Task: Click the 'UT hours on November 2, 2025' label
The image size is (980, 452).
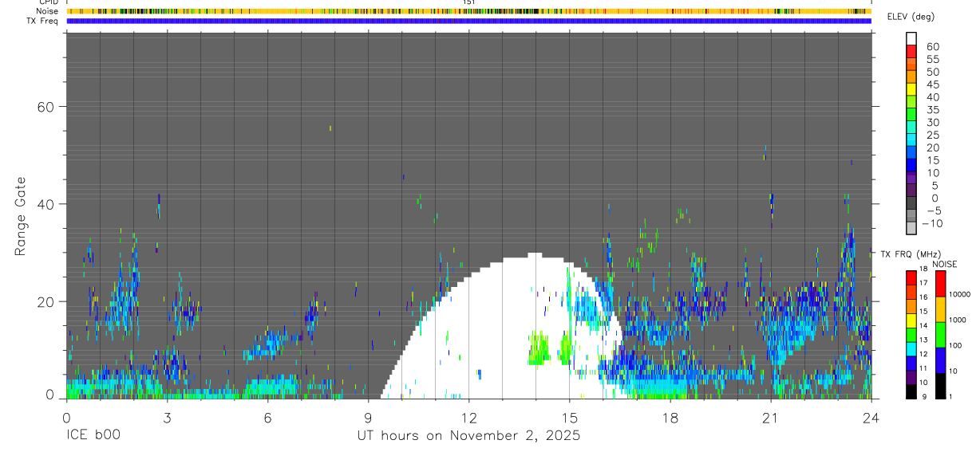Action: [x=468, y=436]
